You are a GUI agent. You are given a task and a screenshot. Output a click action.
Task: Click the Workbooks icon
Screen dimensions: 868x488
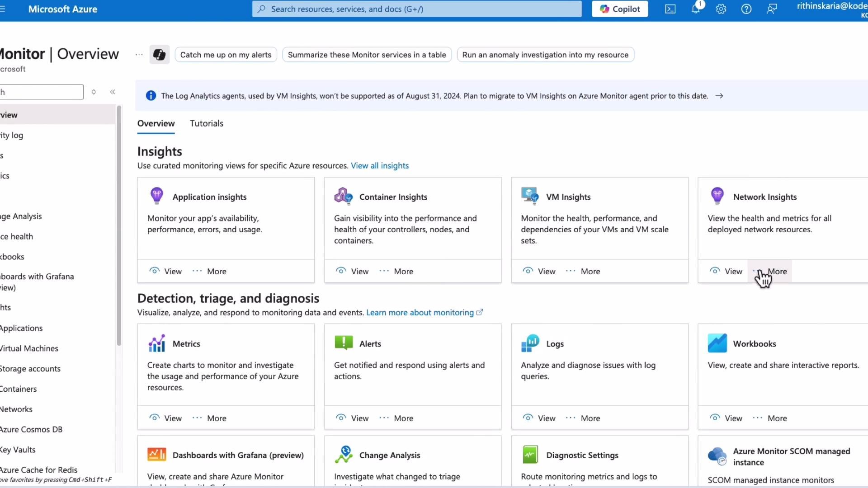tap(717, 343)
